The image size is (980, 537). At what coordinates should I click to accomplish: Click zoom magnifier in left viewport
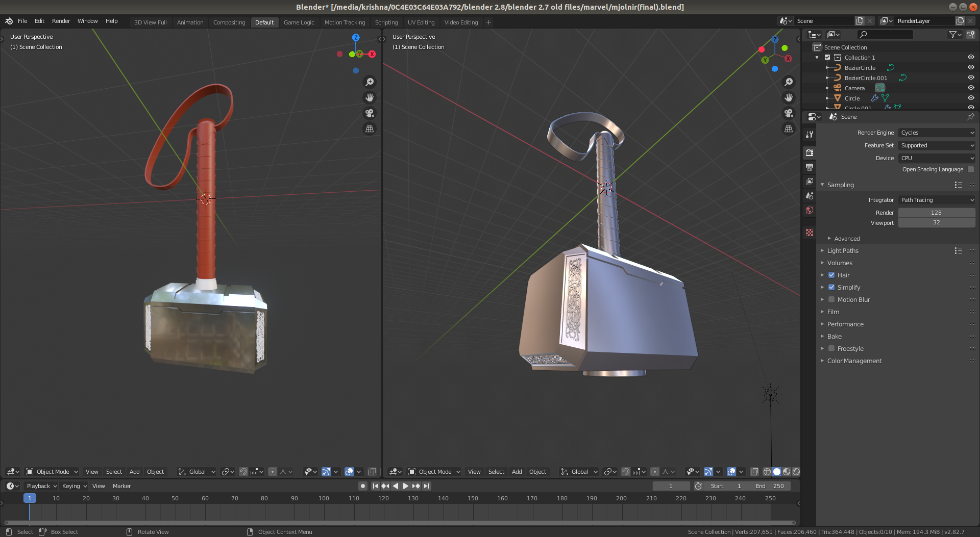(x=370, y=82)
